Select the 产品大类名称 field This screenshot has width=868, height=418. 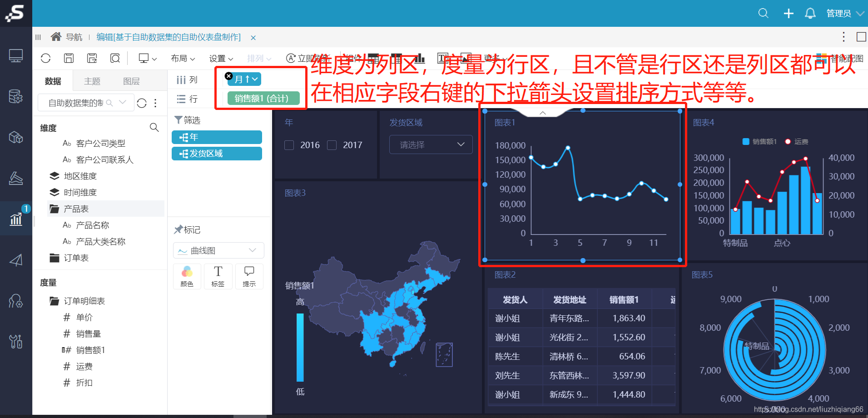pyautogui.click(x=100, y=242)
